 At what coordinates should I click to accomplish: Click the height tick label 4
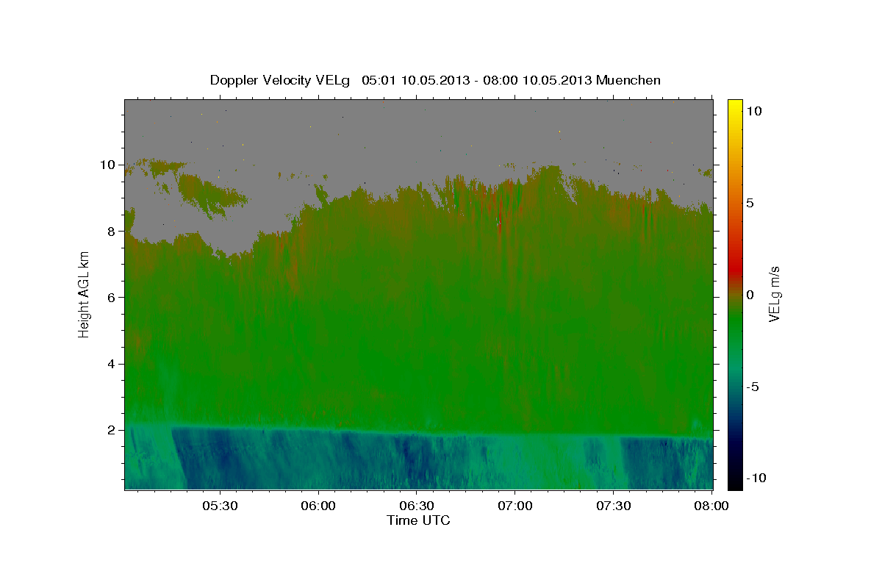click(x=110, y=364)
